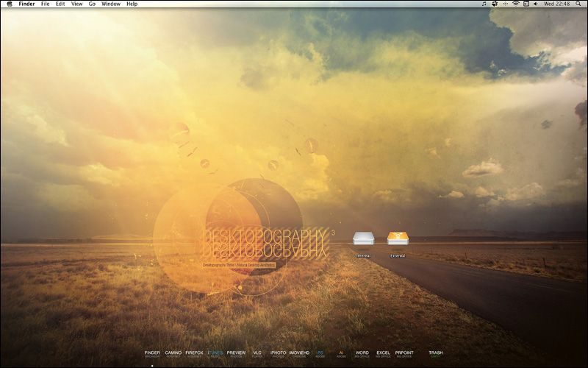Open iPhoto from the dock
Screen dimensions: 588x368
pyautogui.click(x=279, y=354)
